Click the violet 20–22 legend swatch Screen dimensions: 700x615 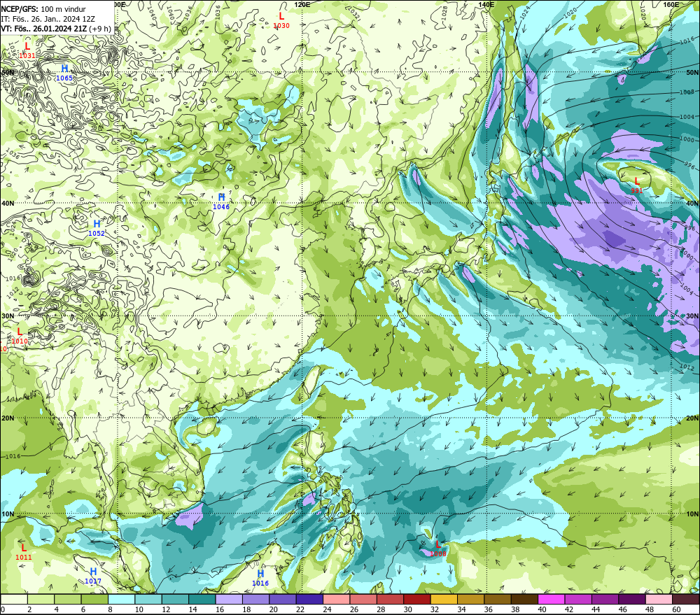[x=283, y=599]
